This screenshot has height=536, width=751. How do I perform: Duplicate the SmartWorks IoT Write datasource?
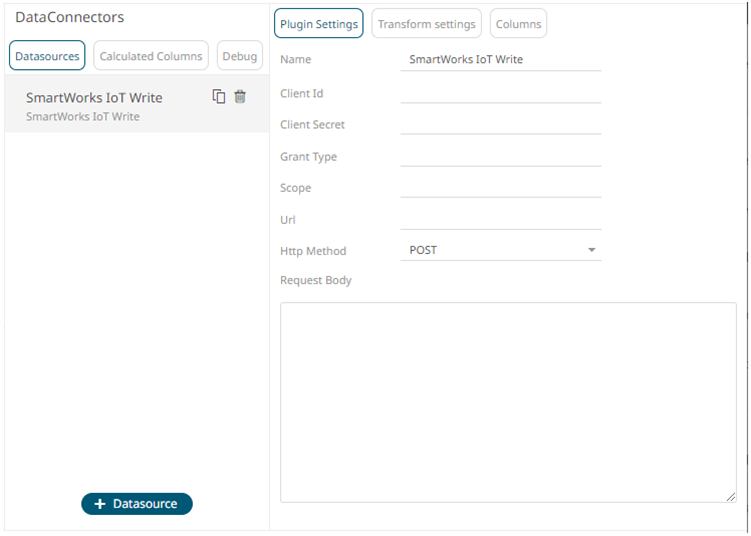click(219, 97)
